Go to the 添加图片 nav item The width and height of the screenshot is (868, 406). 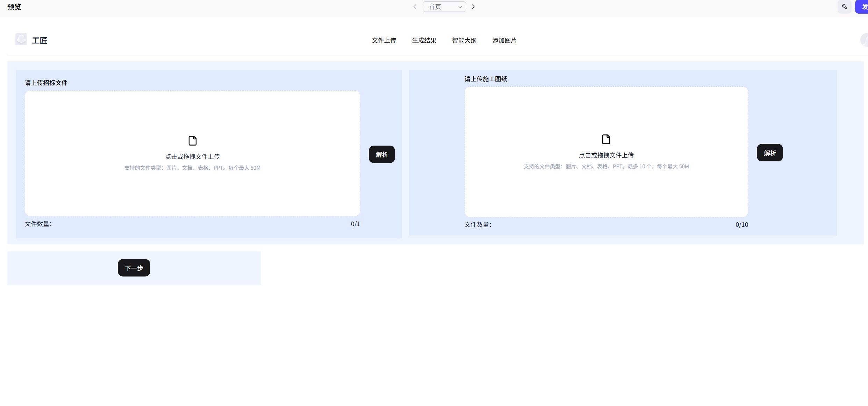point(504,41)
